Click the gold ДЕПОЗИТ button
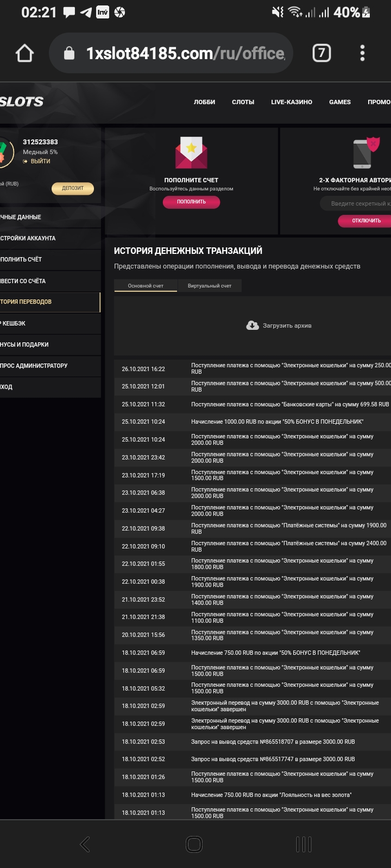Screen dimensions: 391x868 click(73, 188)
